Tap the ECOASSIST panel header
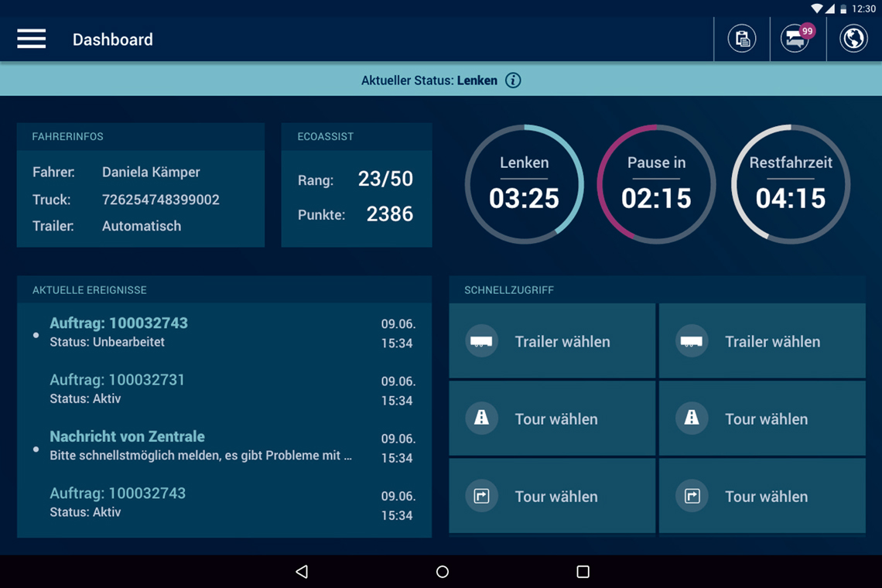Image resolution: width=882 pixels, height=588 pixels. pyautogui.click(x=357, y=136)
